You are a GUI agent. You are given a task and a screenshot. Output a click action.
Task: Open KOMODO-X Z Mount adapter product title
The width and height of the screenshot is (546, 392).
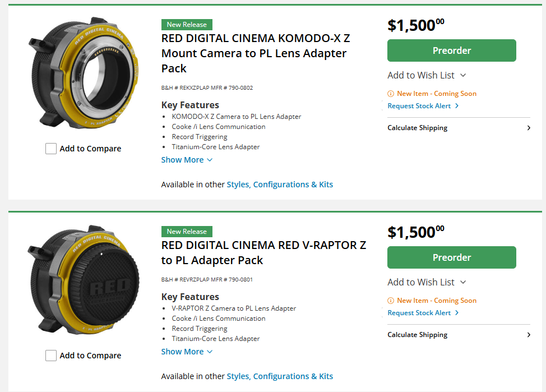tap(255, 53)
